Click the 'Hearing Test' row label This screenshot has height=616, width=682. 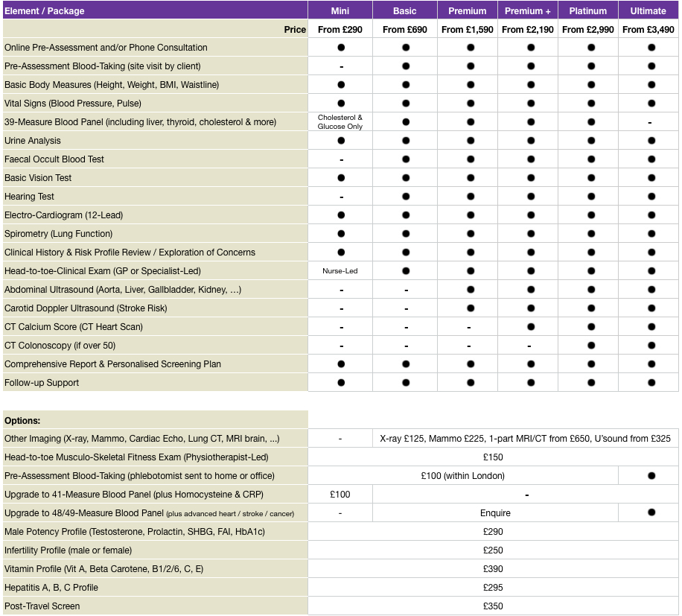[x=29, y=197]
